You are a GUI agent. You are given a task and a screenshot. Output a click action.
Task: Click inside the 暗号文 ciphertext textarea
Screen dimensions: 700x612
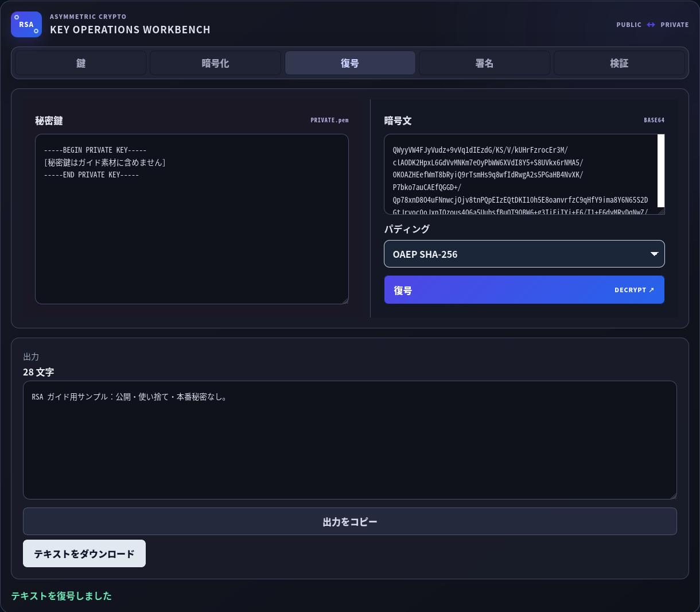pos(520,174)
